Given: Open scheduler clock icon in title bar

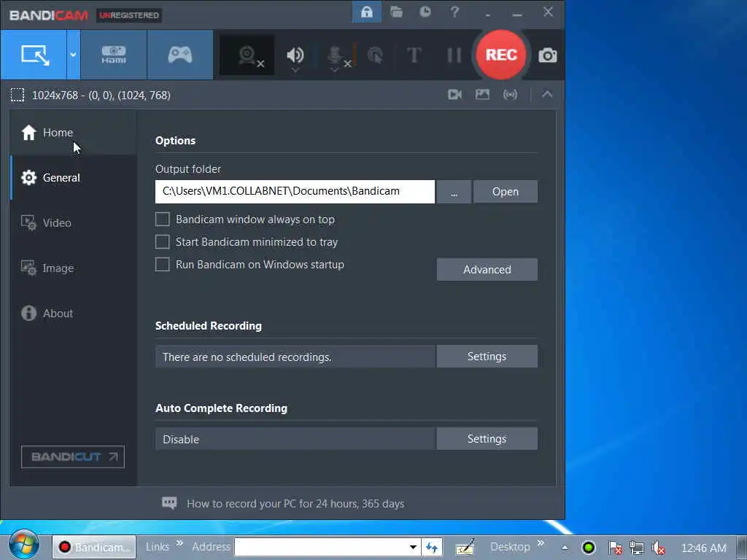Looking at the screenshot, I should [425, 12].
